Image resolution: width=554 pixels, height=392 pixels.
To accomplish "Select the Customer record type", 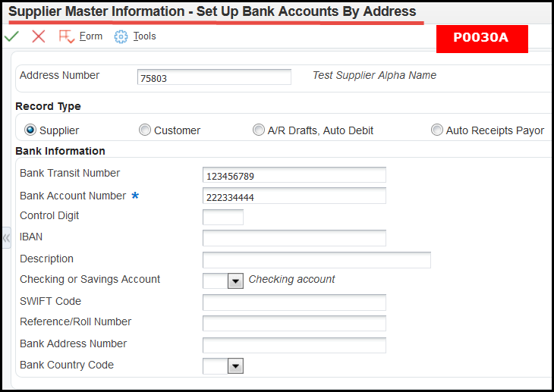I will (145, 130).
